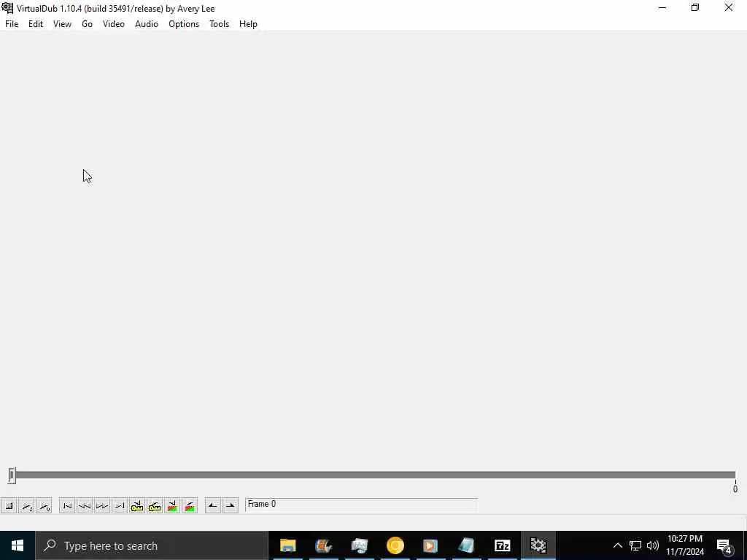Open the film-strip app on taskbar
This screenshot has width=747, height=560.
(x=323, y=545)
